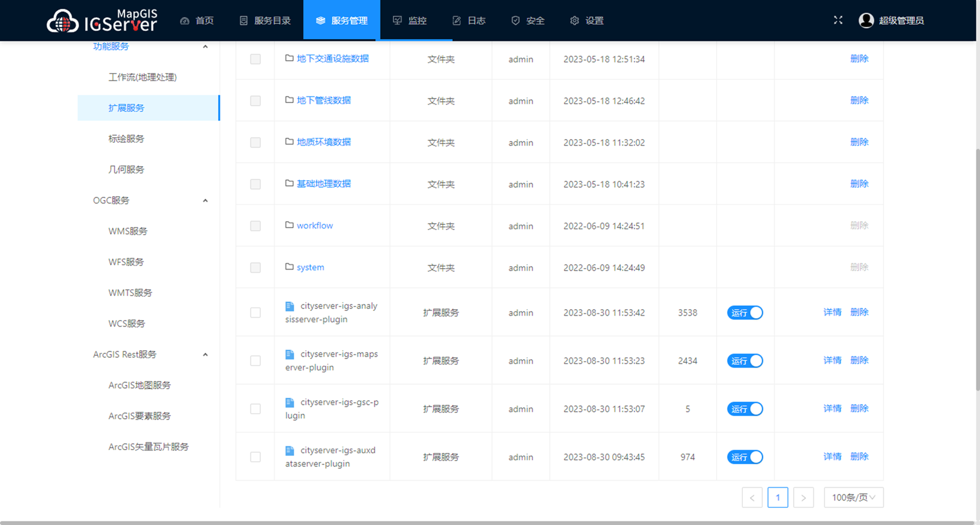Toggle fullscreen with the expand icon

point(838,20)
